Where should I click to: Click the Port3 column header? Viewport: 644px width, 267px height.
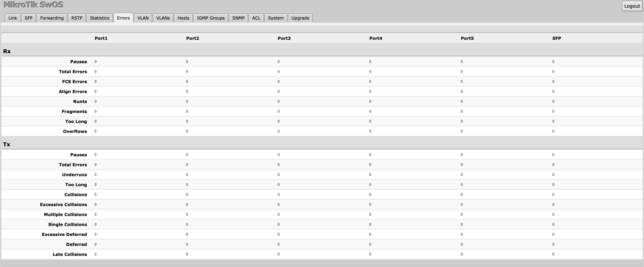click(284, 38)
